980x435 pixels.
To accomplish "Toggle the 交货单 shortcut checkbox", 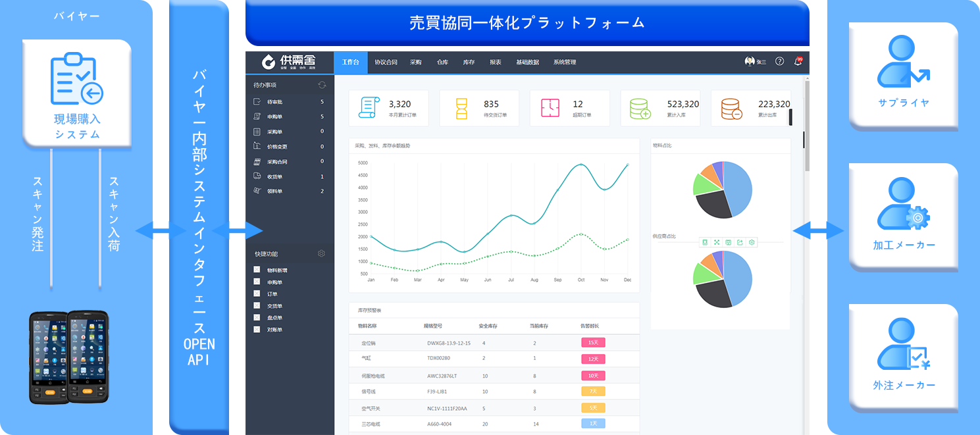I will (257, 305).
